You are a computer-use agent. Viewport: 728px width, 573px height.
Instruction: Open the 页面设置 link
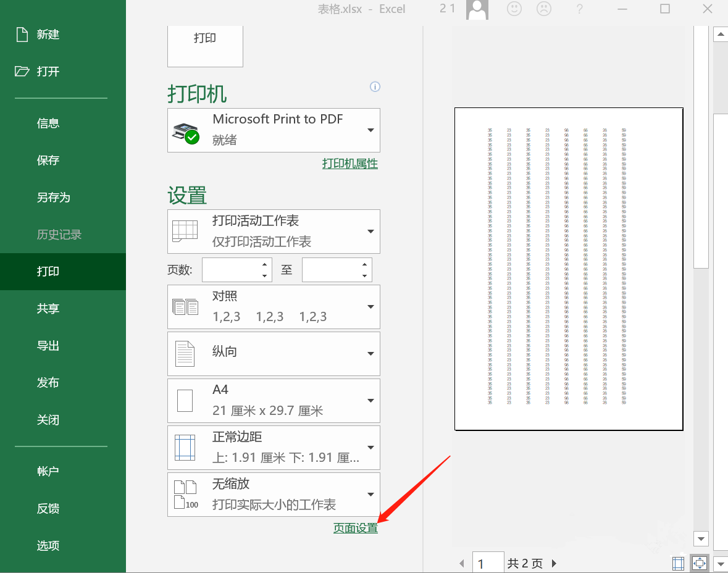coord(356,528)
